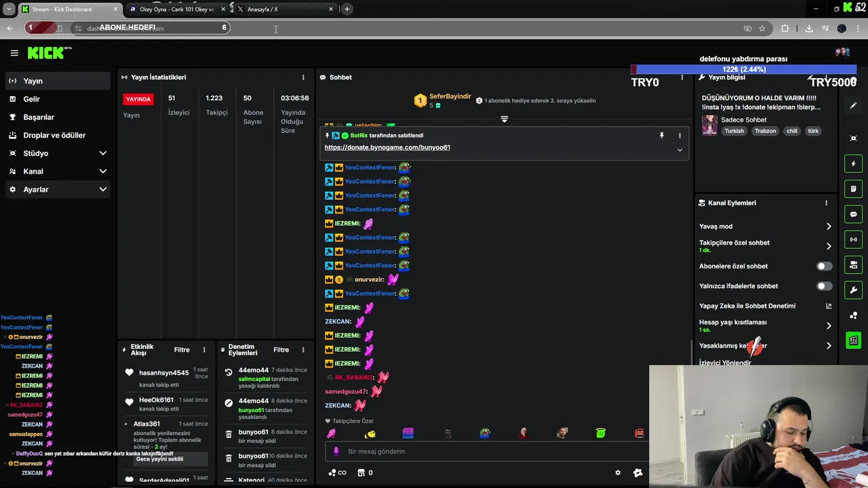Open Etkinlik Akışı Filtre

coord(182,350)
